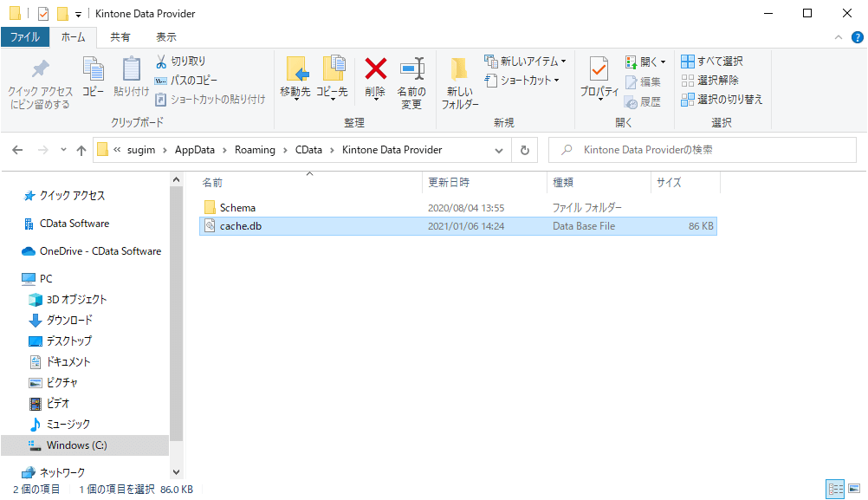Select the cache.db file
This screenshot has width=868, height=500.
tap(457, 226)
